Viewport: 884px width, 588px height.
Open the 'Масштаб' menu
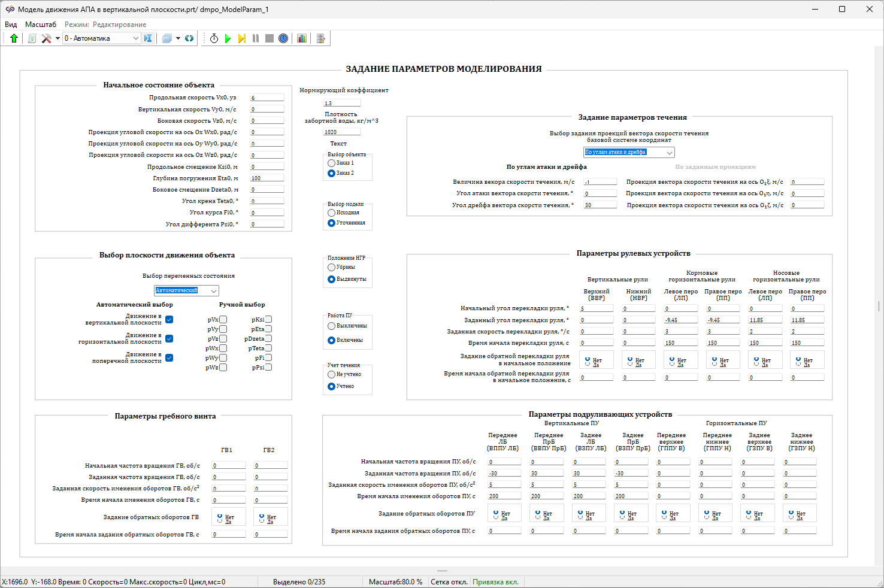click(41, 25)
